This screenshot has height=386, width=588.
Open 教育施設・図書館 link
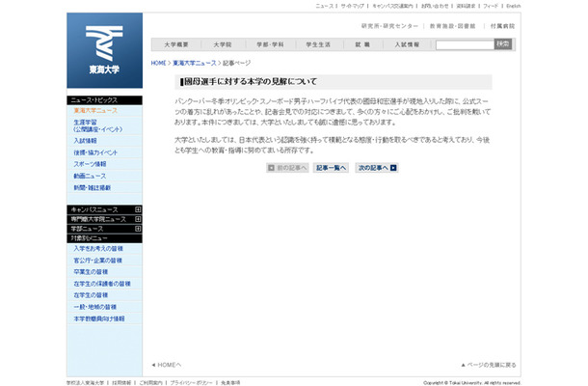[453, 26]
